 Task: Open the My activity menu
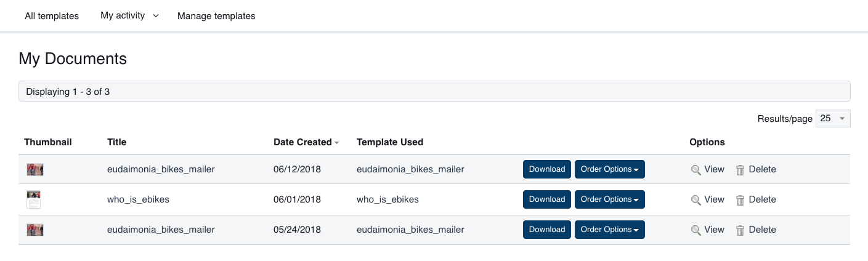[x=129, y=16]
